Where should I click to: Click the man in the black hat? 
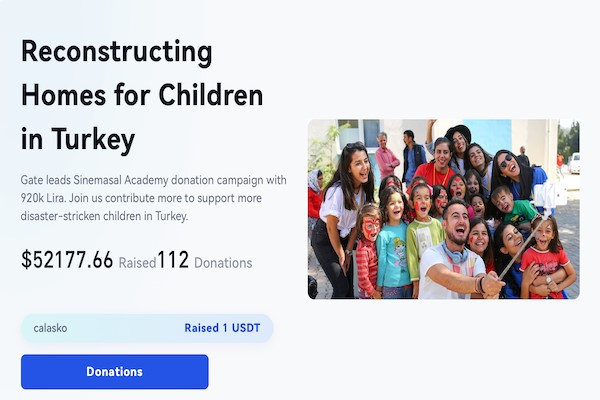point(457,138)
